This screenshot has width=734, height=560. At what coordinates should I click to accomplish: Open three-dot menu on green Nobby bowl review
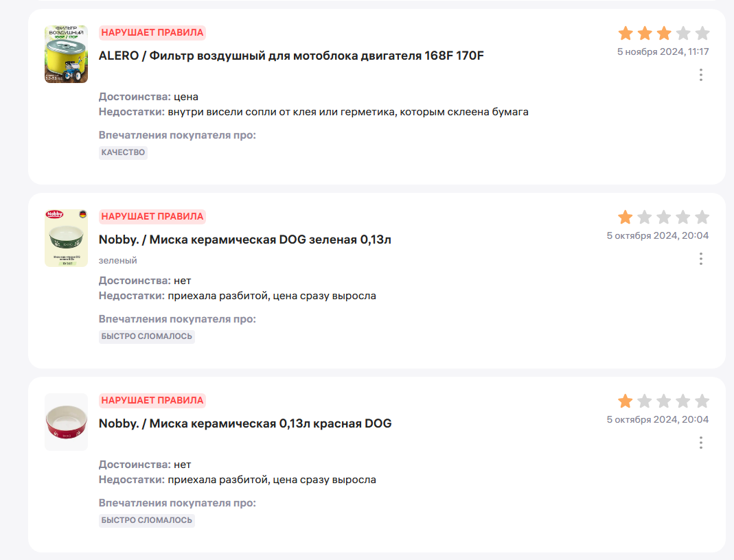[x=700, y=259]
